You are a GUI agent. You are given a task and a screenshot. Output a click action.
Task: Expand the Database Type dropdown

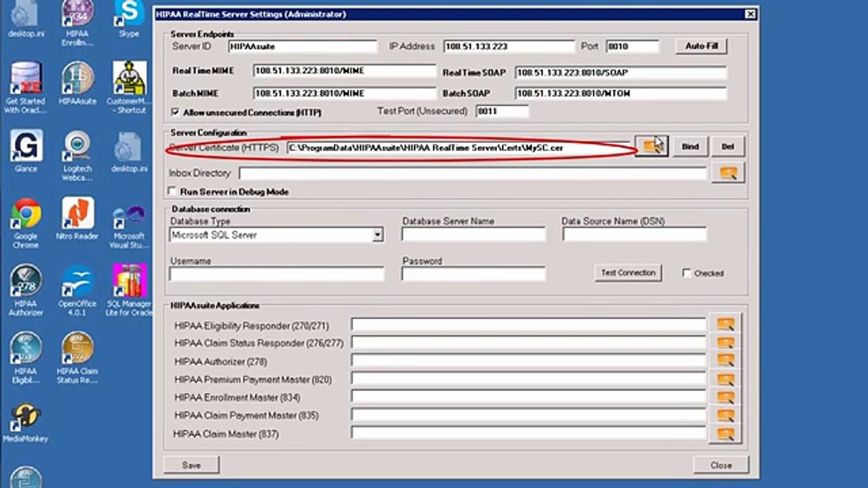click(378, 235)
